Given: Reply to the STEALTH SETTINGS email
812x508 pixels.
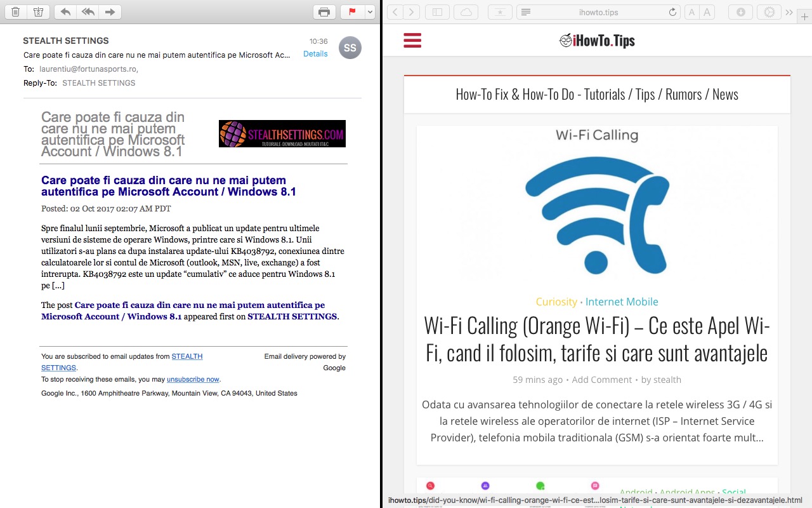Looking at the screenshot, I should pos(66,12).
